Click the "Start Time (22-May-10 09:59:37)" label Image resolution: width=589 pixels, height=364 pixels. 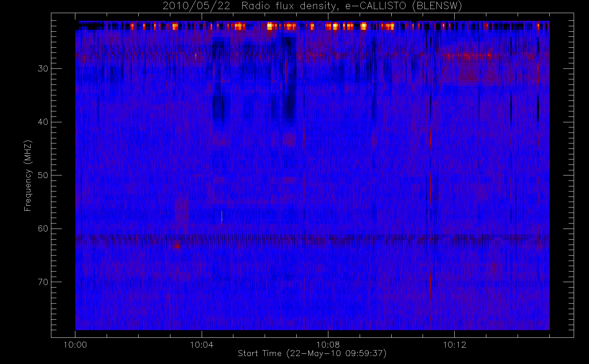pyautogui.click(x=312, y=353)
